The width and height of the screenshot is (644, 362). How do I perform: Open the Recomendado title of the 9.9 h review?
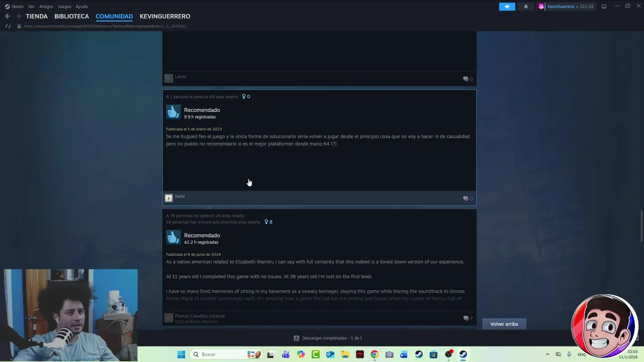click(x=202, y=110)
